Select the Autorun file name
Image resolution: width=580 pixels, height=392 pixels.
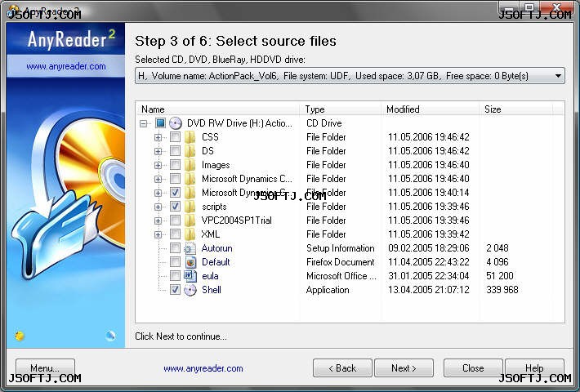click(x=216, y=248)
